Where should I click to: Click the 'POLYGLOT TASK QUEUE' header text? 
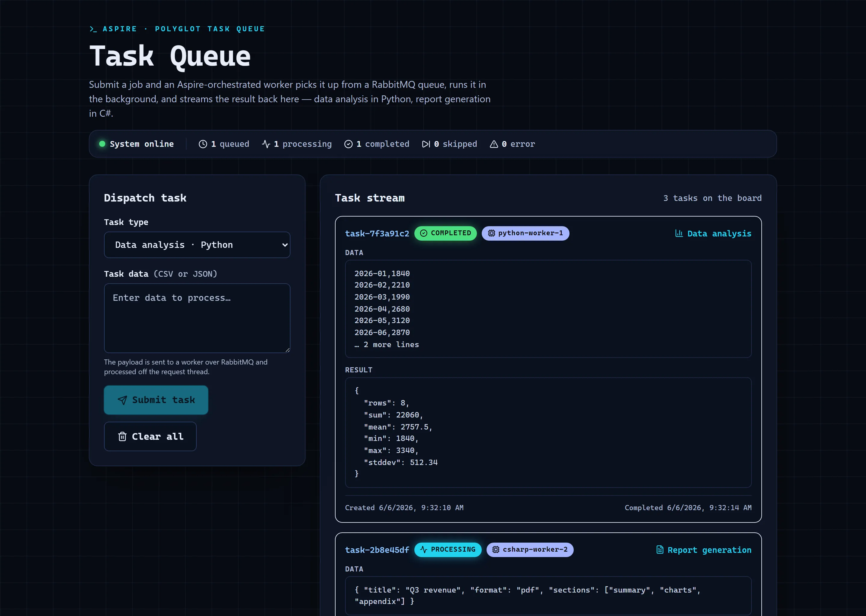point(210,29)
